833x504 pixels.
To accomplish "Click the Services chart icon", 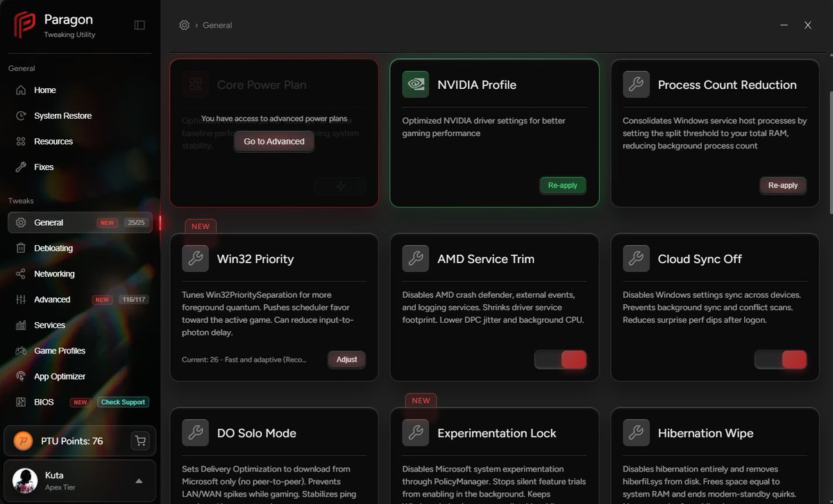I will click(21, 326).
